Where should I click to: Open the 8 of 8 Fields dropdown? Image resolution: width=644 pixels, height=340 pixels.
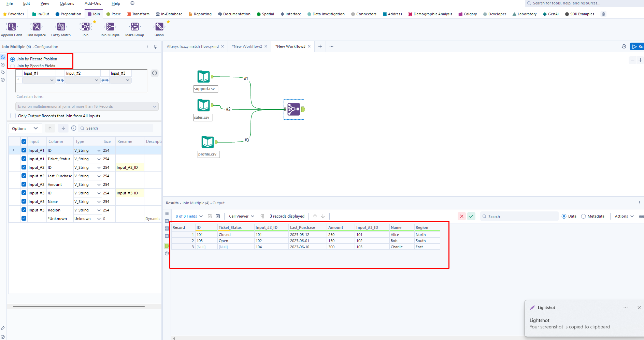click(x=189, y=216)
